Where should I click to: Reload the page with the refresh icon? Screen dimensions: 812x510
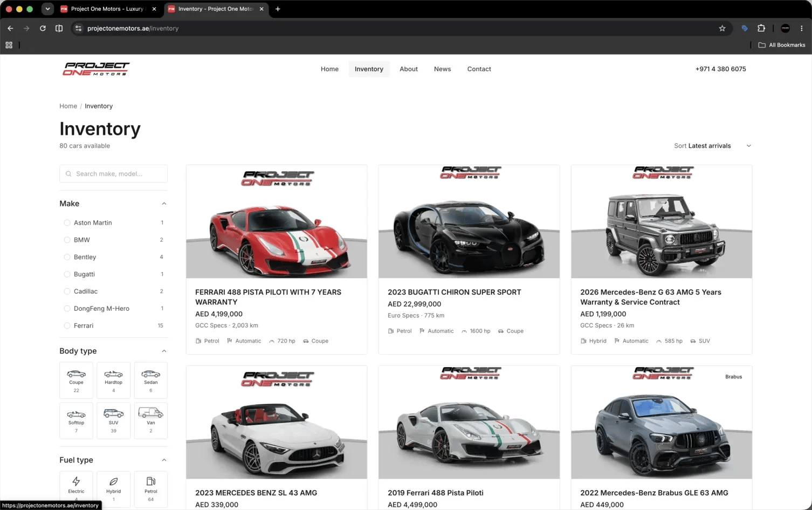[43, 28]
